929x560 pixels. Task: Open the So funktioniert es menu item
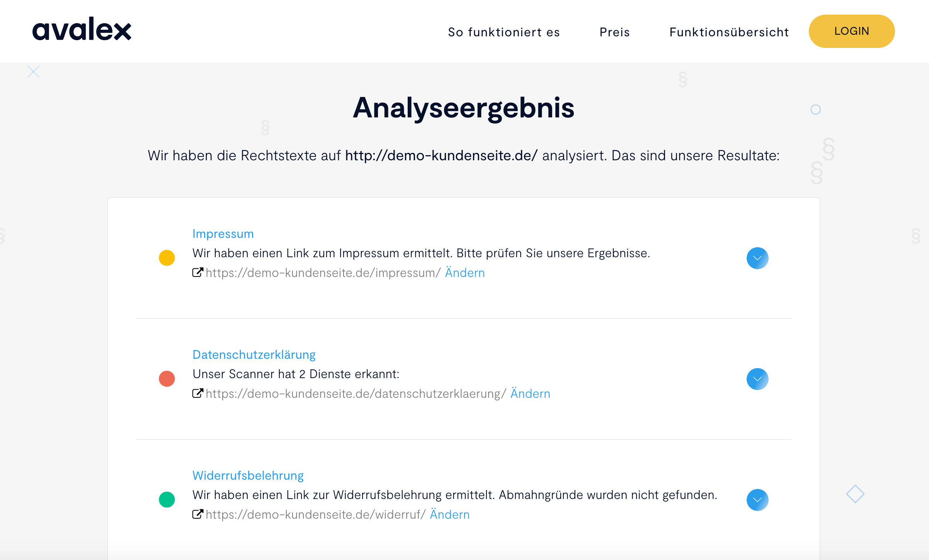click(x=504, y=32)
